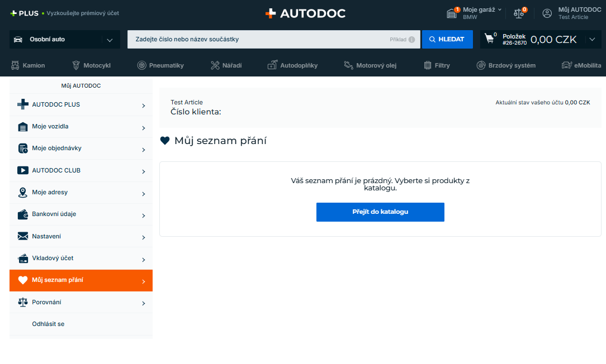This screenshot has height=364, width=606.
Task: Expand the cart total dropdown arrow
Action: coord(592,40)
